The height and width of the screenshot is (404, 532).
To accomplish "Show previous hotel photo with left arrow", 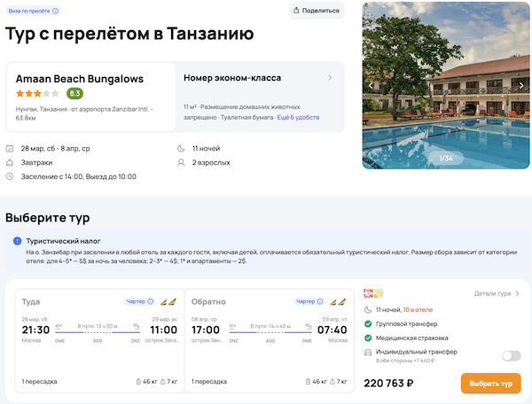I will (371, 85).
